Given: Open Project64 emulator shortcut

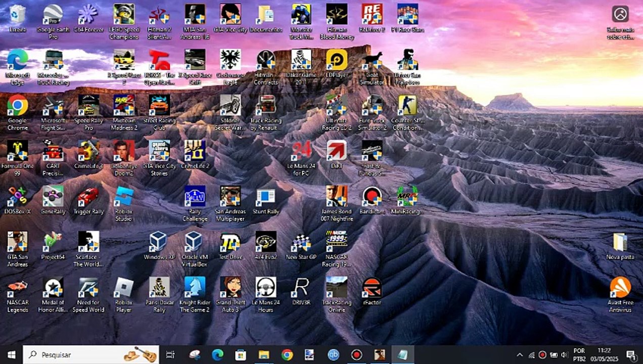Looking at the screenshot, I should [53, 247].
